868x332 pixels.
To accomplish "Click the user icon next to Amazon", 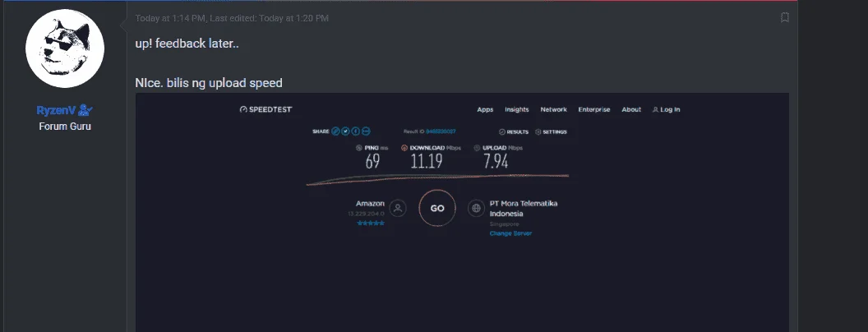I will coord(398,209).
